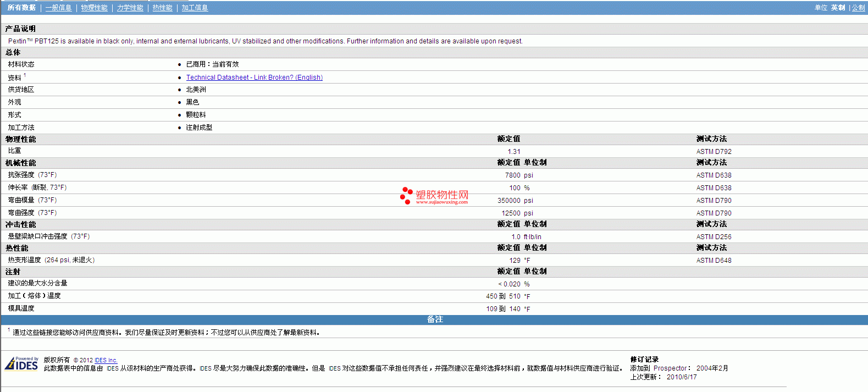Select 12500 psi value
Viewport: 868px width, 392px height.
(x=517, y=213)
